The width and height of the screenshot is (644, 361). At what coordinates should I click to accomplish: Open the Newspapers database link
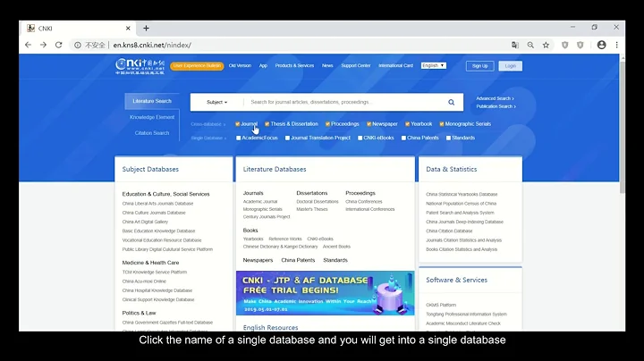(x=258, y=260)
